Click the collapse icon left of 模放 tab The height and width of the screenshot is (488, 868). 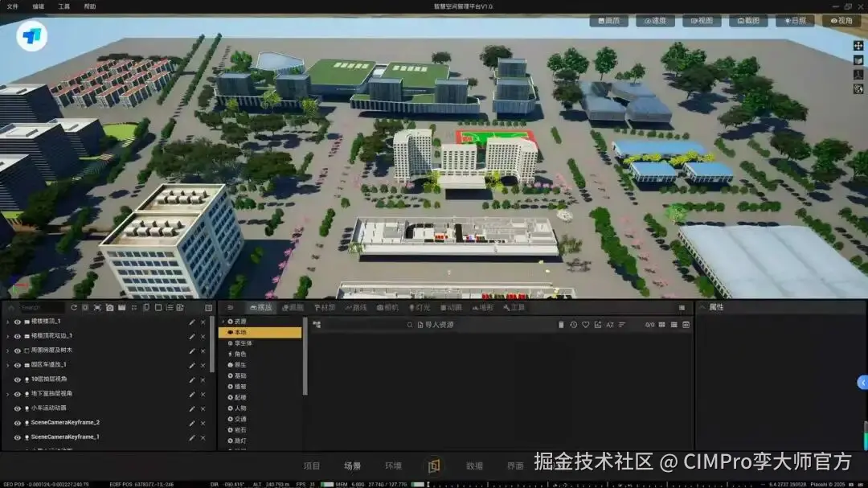[231, 308]
